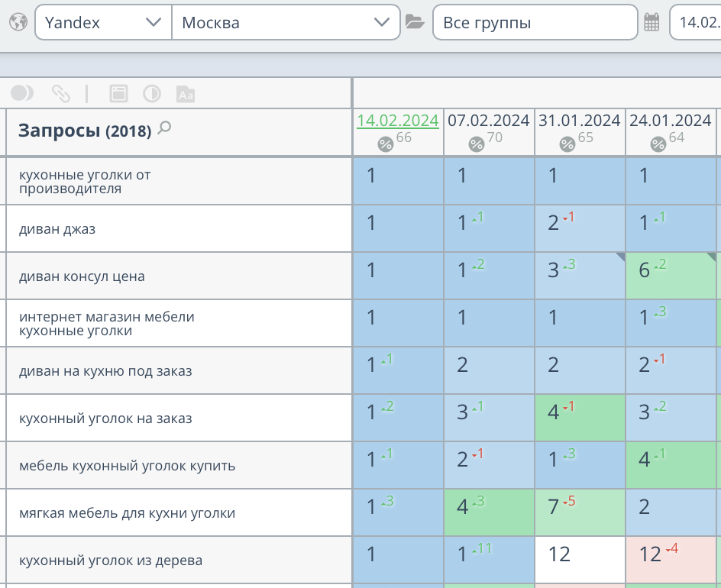Open the Все группы group selector
721x588 pixels.
coord(535,22)
